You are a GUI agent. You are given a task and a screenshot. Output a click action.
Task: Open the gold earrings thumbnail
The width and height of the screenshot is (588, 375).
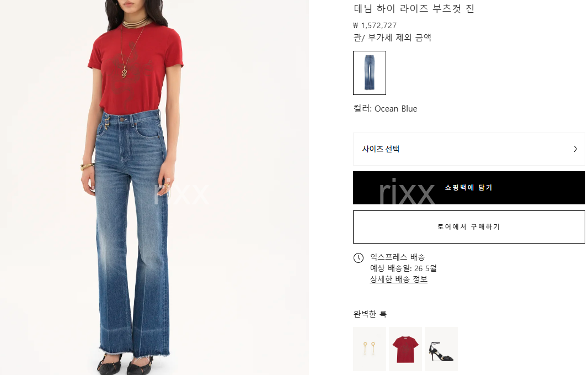[x=370, y=348]
